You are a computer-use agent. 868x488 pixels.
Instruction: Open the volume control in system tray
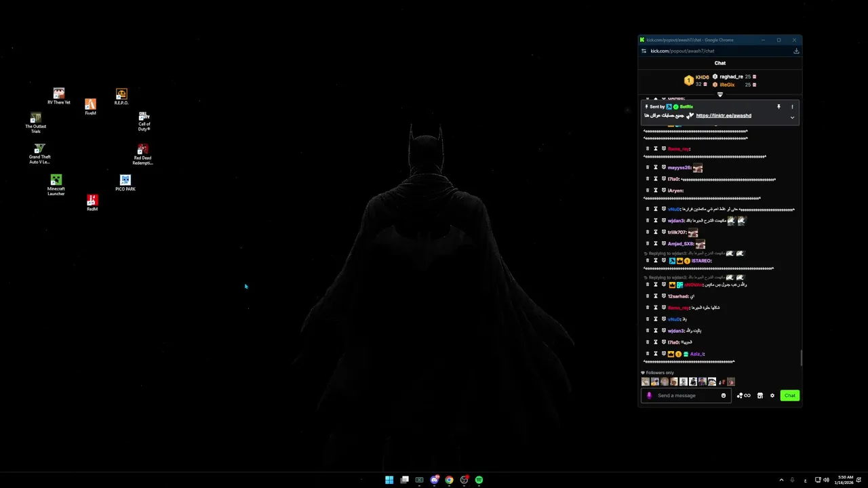pos(826,480)
